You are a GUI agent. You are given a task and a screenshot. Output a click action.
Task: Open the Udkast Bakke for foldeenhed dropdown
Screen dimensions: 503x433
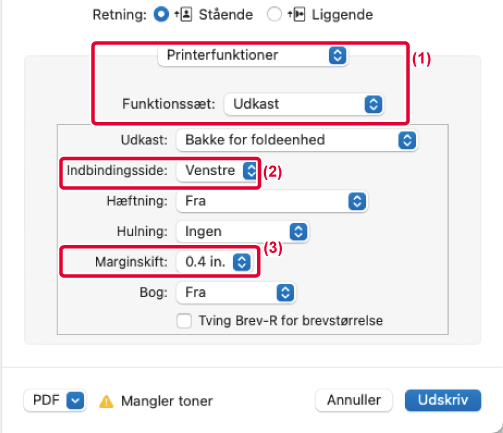(x=297, y=140)
